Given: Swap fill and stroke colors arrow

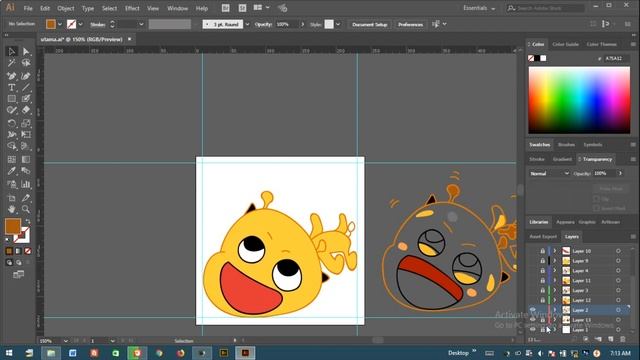Looking at the screenshot, I should [27, 222].
